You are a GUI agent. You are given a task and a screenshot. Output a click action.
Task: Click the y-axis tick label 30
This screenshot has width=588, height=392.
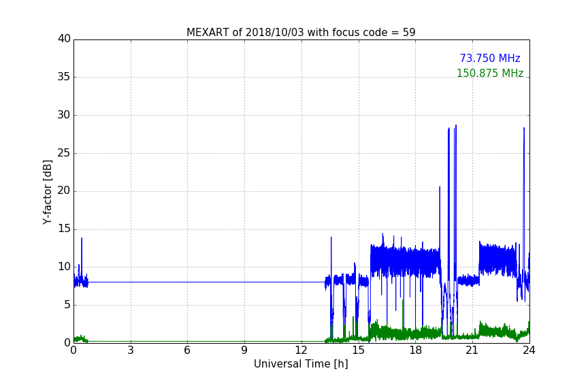pos(64,115)
